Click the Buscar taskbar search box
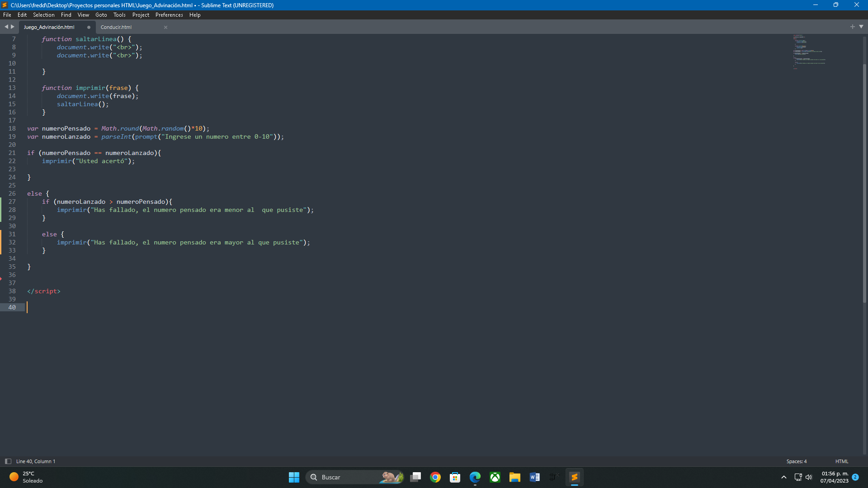The width and height of the screenshot is (868, 488). (355, 477)
